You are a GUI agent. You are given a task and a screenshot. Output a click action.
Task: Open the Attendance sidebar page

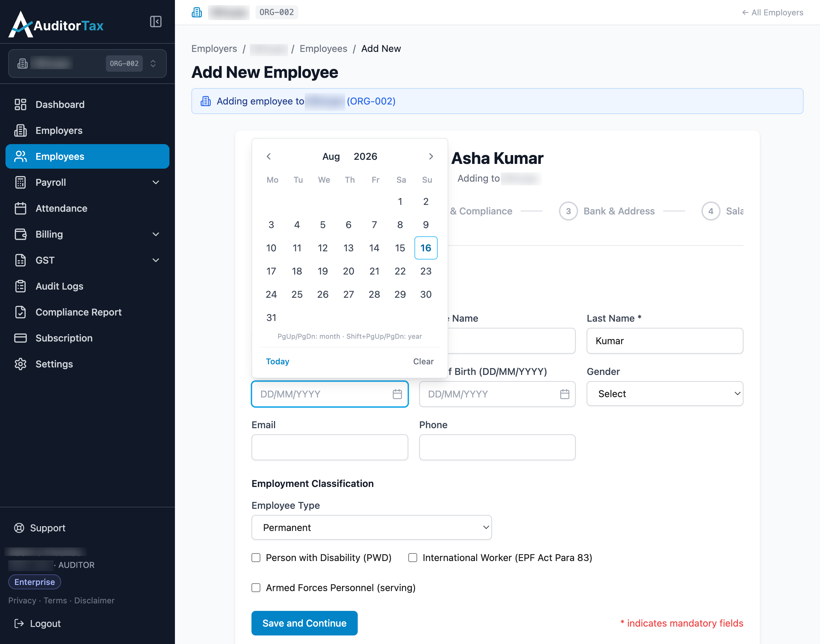point(87,209)
